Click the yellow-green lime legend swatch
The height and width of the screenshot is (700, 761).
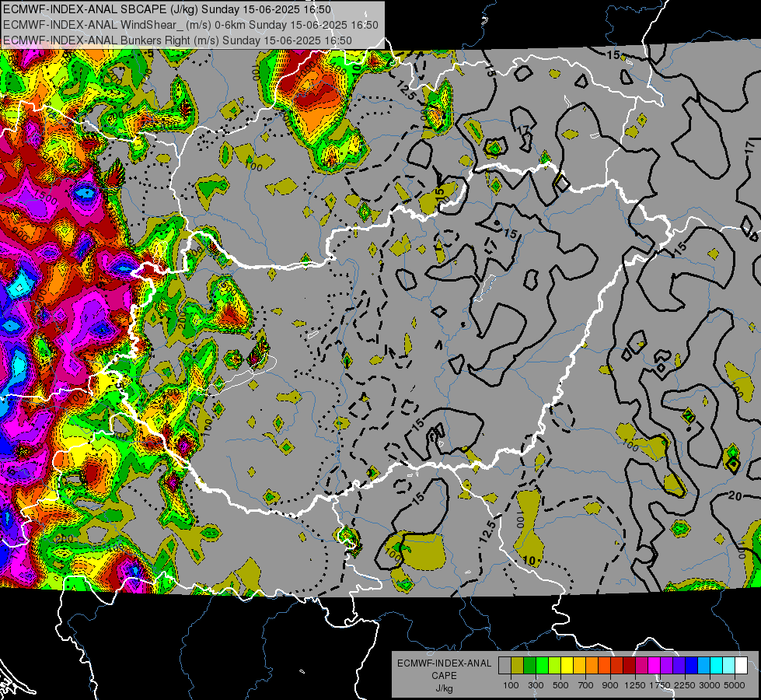pos(555,665)
